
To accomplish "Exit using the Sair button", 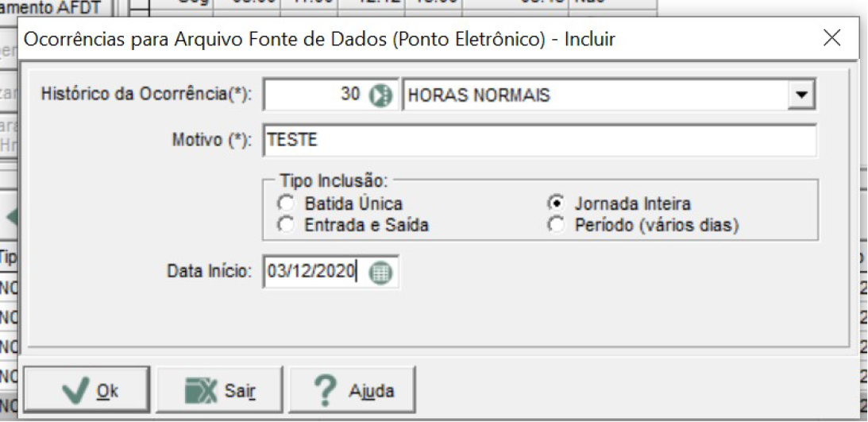I will coord(219,390).
